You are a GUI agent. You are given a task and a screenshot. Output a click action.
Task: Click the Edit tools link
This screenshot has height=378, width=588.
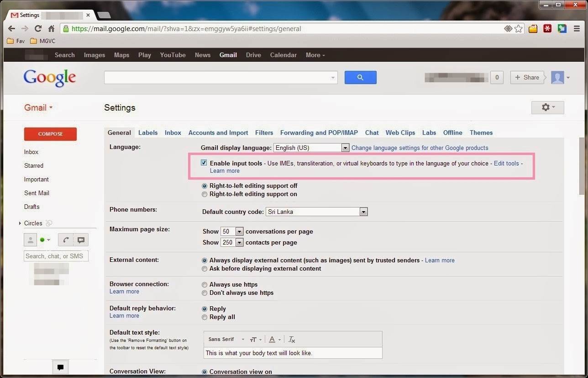506,163
